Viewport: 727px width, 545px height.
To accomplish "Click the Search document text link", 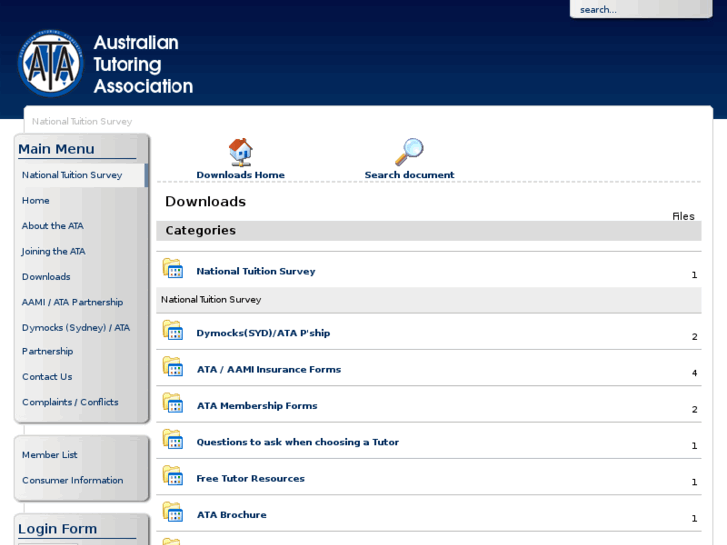I will 409,175.
